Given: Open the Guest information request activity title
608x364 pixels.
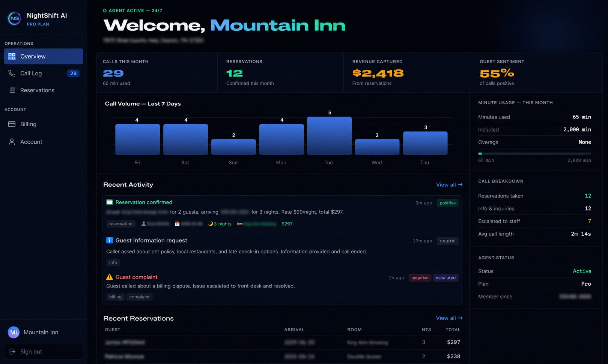Looking at the screenshot, I should coord(151,240).
